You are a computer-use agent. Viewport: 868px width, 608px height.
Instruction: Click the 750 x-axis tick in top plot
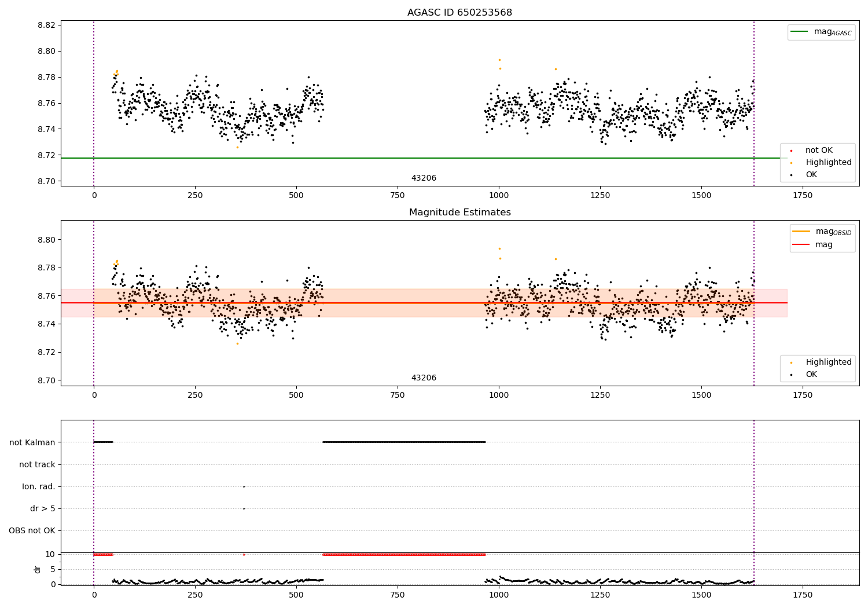click(398, 196)
